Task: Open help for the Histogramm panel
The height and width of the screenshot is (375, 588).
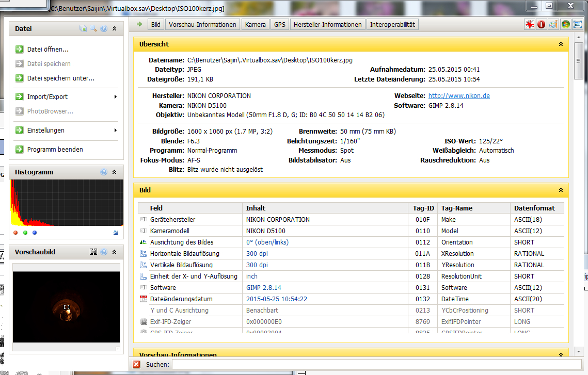Action: tap(104, 172)
